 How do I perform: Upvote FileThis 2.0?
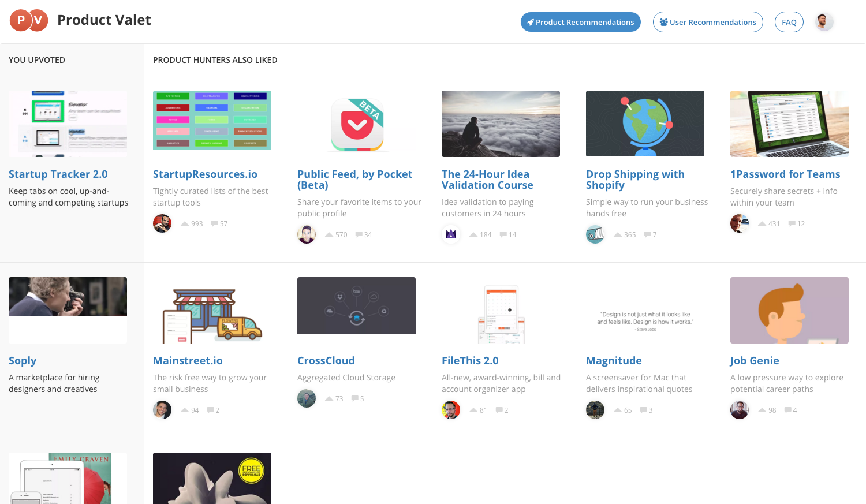(473, 410)
